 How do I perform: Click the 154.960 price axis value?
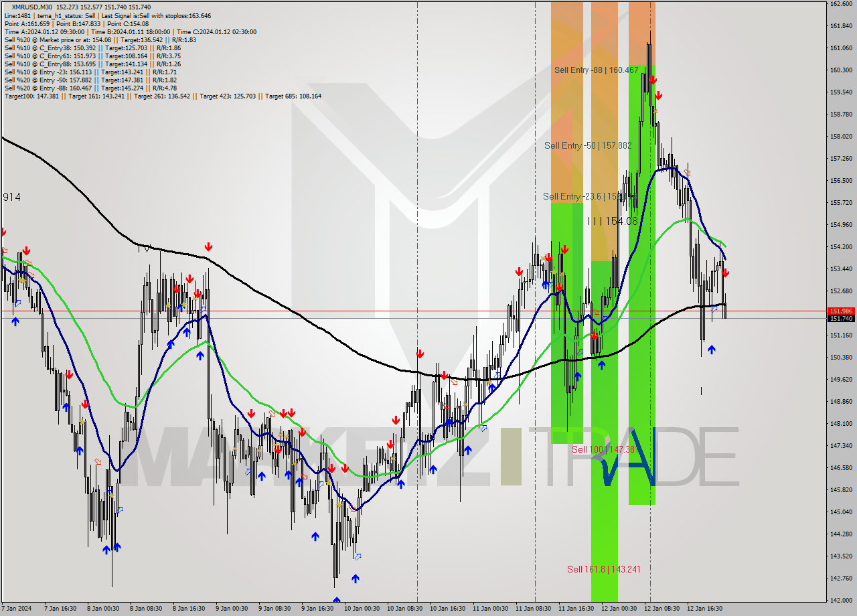841,225
